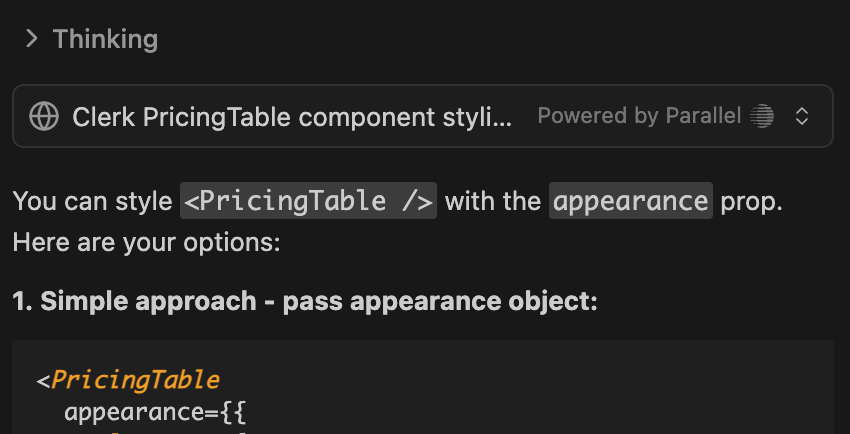Click the opening angle bracket in code block
Image resolution: width=850 pixels, height=434 pixels.
click(43, 380)
